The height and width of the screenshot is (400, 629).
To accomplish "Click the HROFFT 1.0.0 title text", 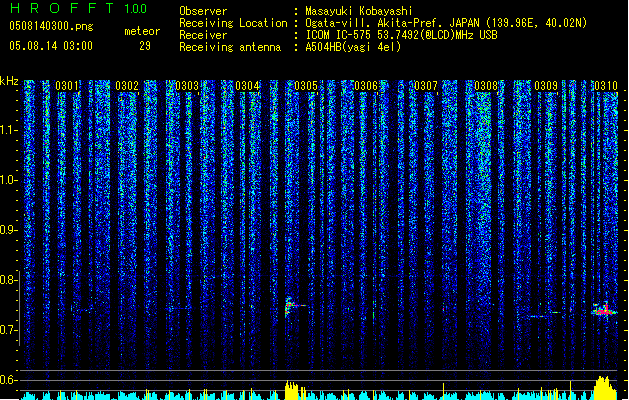I will pyautogui.click(x=78, y=8).
